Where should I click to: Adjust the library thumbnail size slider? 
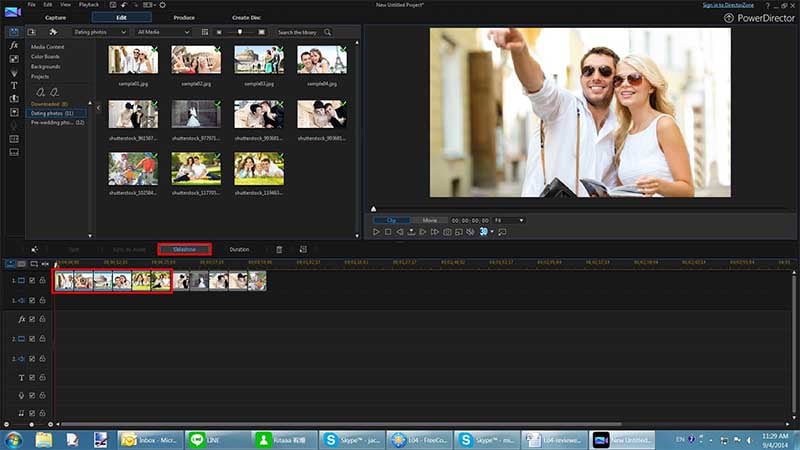point(240,32)
